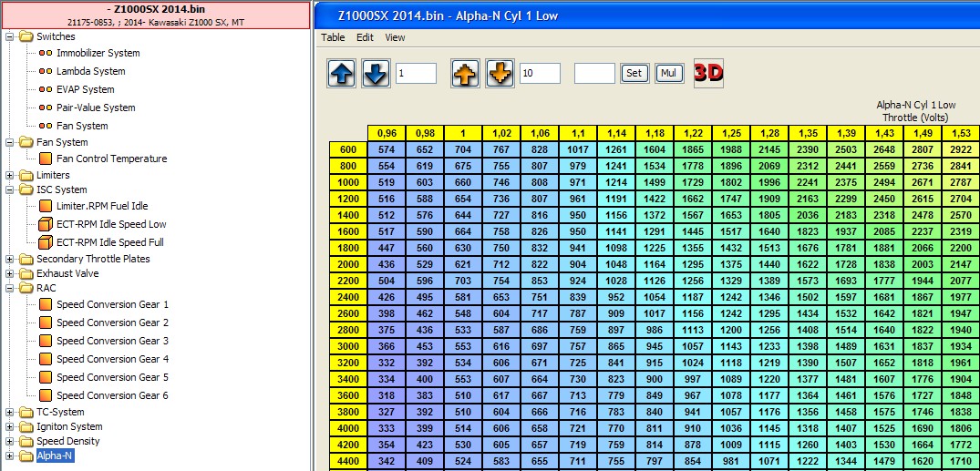Open the Table menu
The width and height of the screenshot is (980, 471).
click(x=333, y=37)
